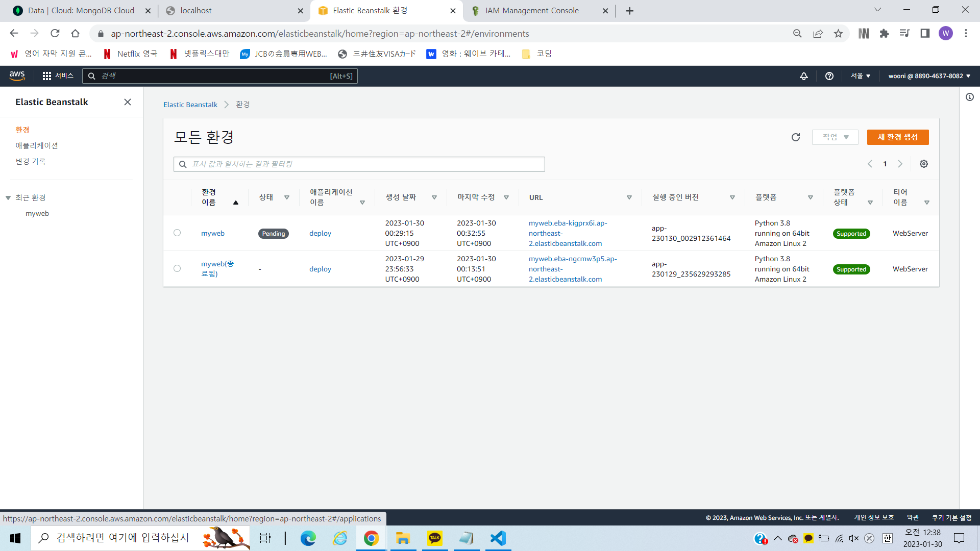The width and height of the screenshot is (980, 551).
Task: Open myweb.eba-ngcmw3p5 URL link
Action: [x=573, y=269]
